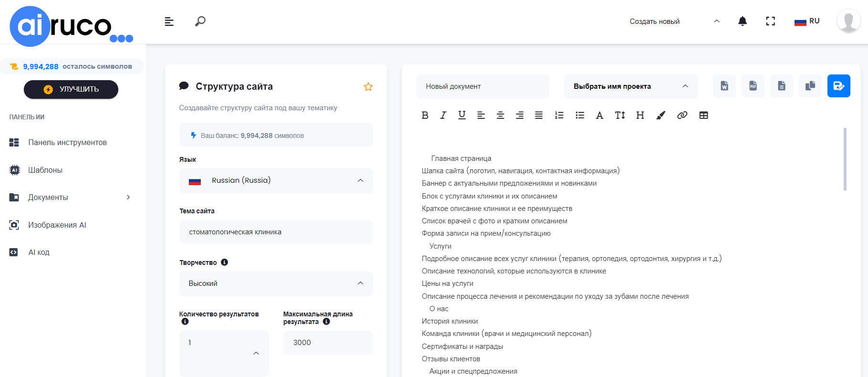Click the editor vertical scrollbar
Viewport: 868px width, 377px height.
tap(845, 159)
